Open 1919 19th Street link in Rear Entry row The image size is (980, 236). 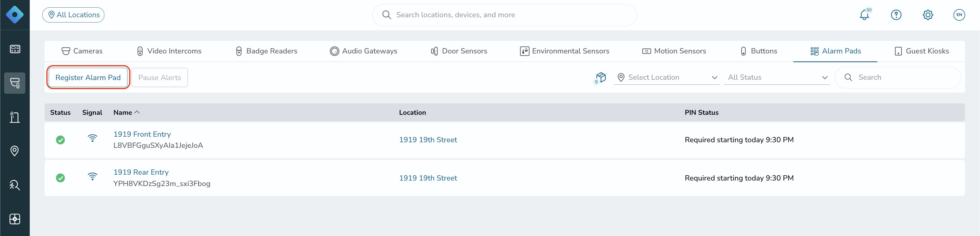[x=428, y=178]
